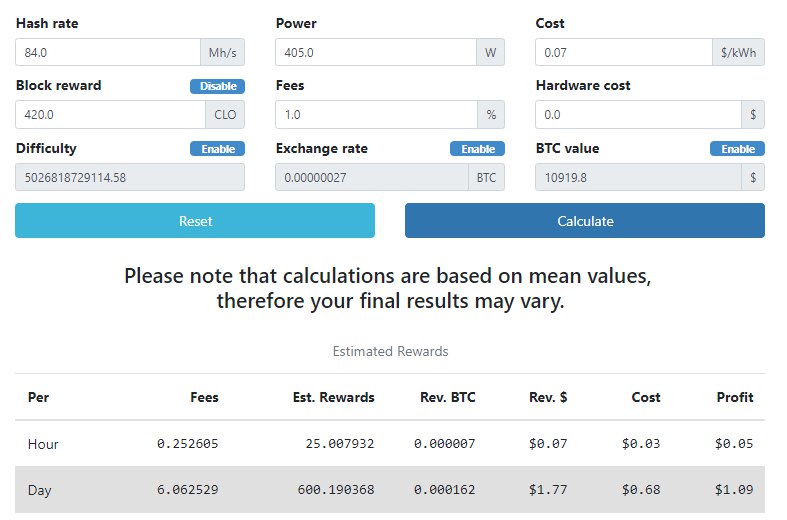
Task: Click the hourly cost $0.03
Action: tap(641, 444)
